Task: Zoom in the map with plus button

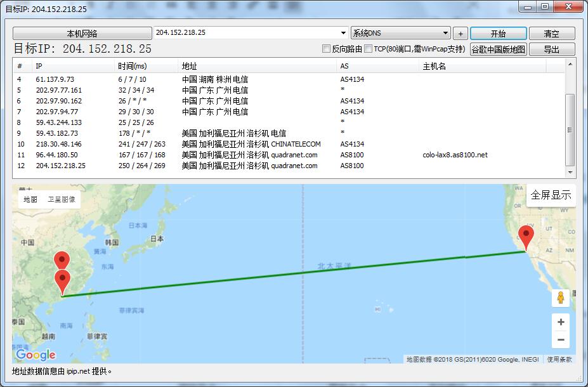Action: [561, 322]
